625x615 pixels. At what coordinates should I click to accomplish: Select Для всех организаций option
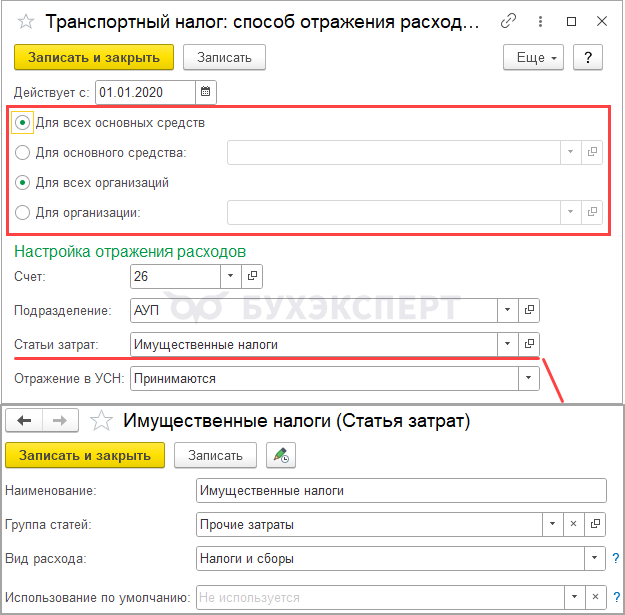[22, 183]
